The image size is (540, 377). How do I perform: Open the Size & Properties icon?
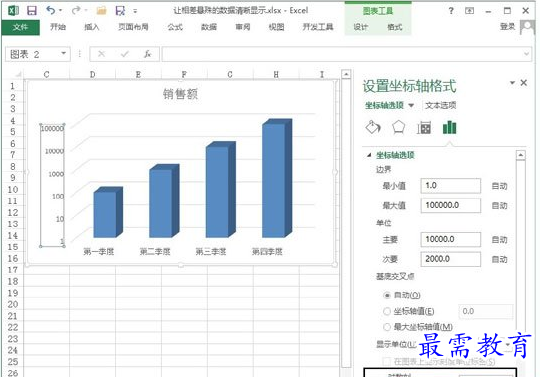pos(424,128)
